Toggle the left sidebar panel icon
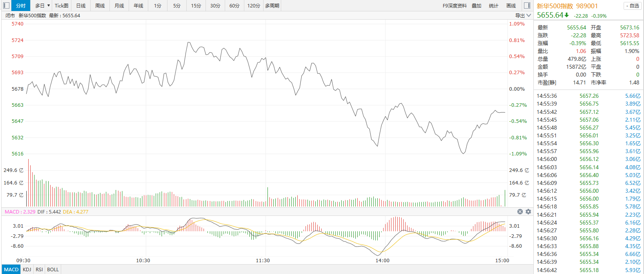Screen dimensions: 644x274 [x=6, y=5]
